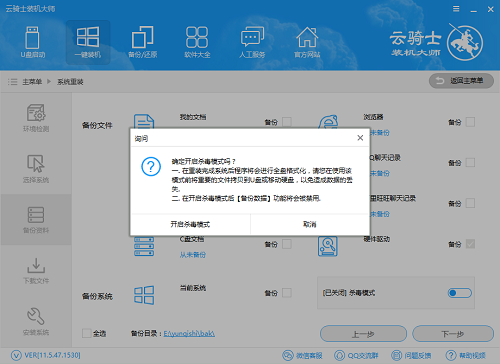
Task: Click 主菜单 breadcrumb item
Action: coord(32,82)
